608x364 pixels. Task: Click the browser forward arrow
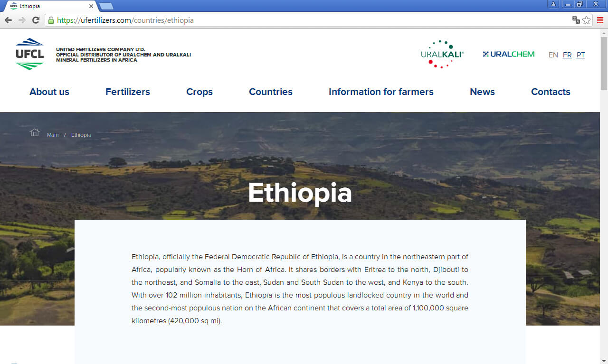[22, 20]
